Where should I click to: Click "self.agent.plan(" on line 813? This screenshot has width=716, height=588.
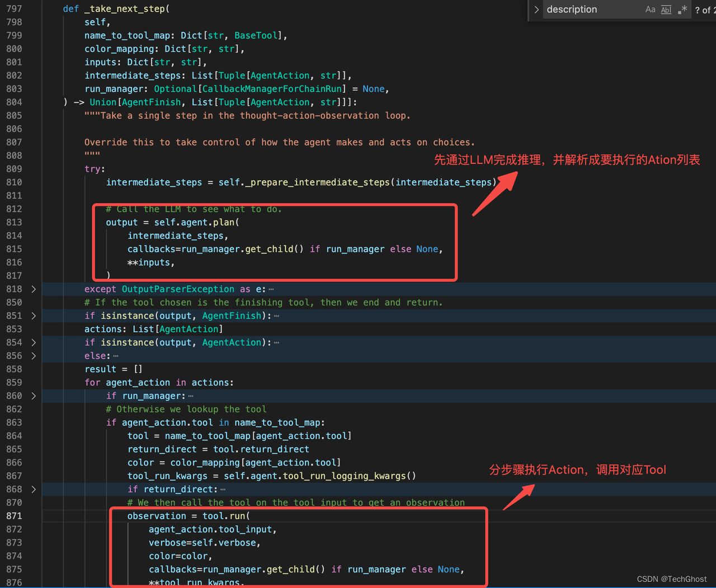coord(197,223)
